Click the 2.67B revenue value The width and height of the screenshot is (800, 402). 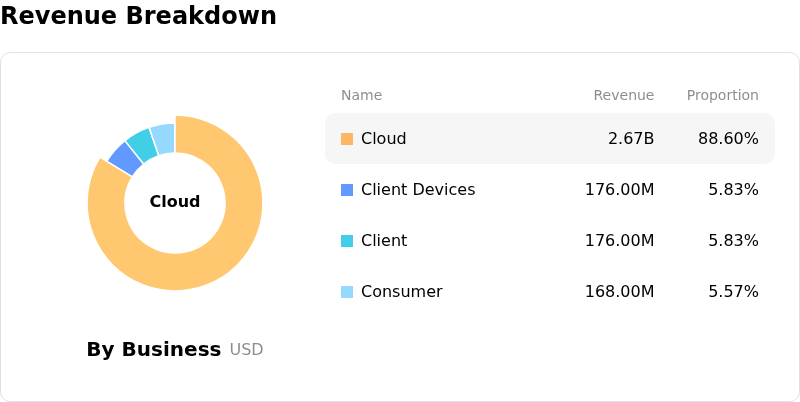[630, 139]
